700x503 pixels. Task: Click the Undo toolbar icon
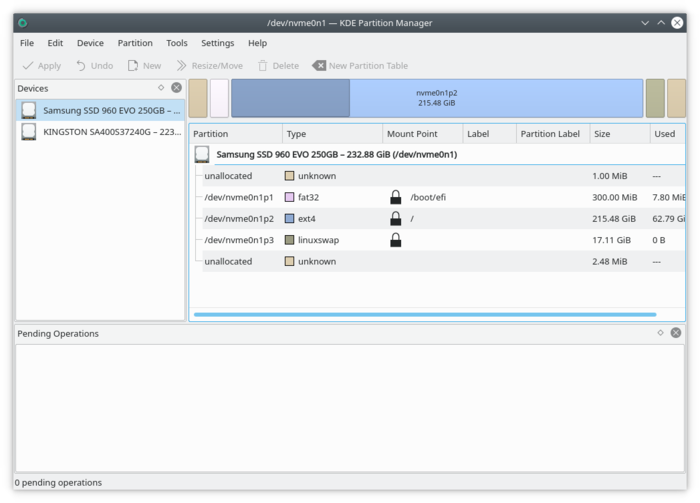81,66
